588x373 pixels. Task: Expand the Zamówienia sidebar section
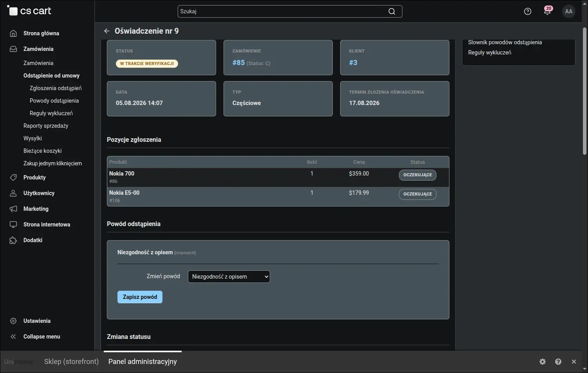[38, 49]
